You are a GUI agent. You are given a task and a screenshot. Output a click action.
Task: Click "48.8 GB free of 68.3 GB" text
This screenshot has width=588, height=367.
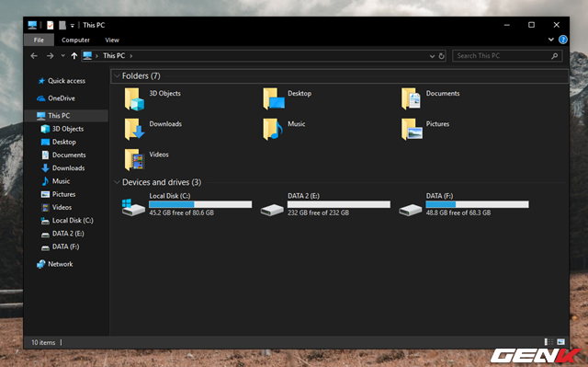tap(458, 212)
